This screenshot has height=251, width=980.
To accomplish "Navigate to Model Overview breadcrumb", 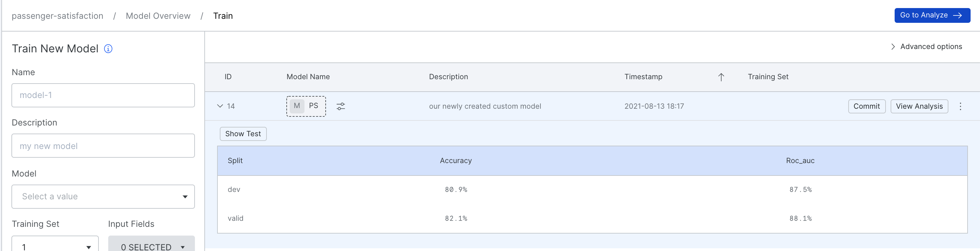I will tap(158, 15).
